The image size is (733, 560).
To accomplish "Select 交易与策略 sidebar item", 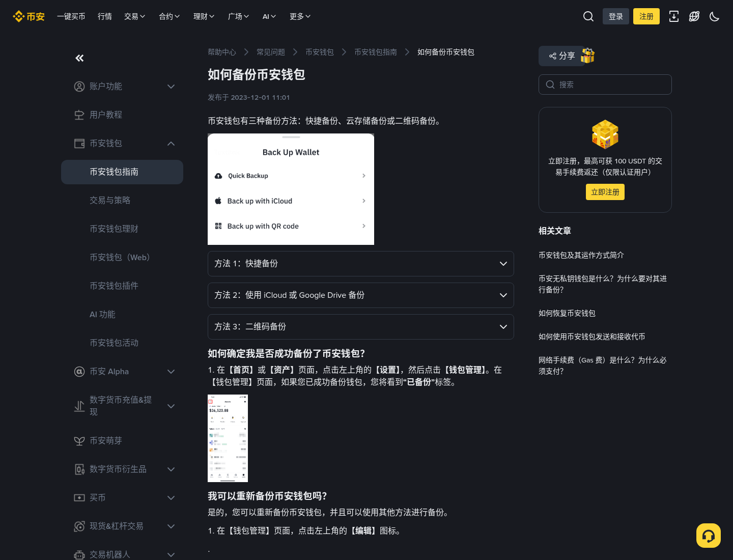I will 122,201.
